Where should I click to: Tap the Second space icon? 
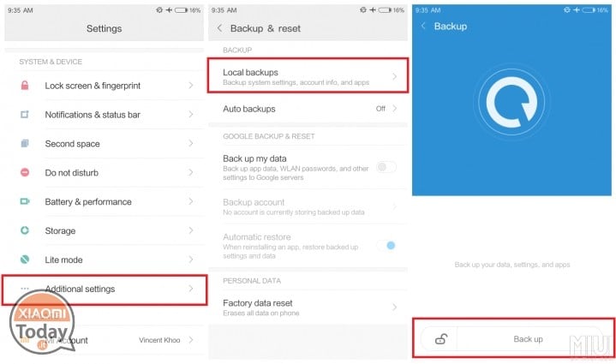(25, 143)
